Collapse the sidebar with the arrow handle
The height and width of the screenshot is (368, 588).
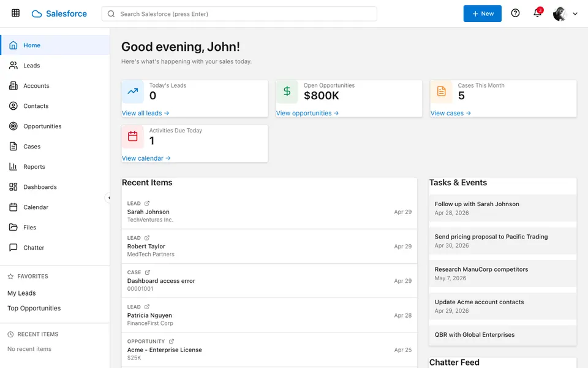108,197
